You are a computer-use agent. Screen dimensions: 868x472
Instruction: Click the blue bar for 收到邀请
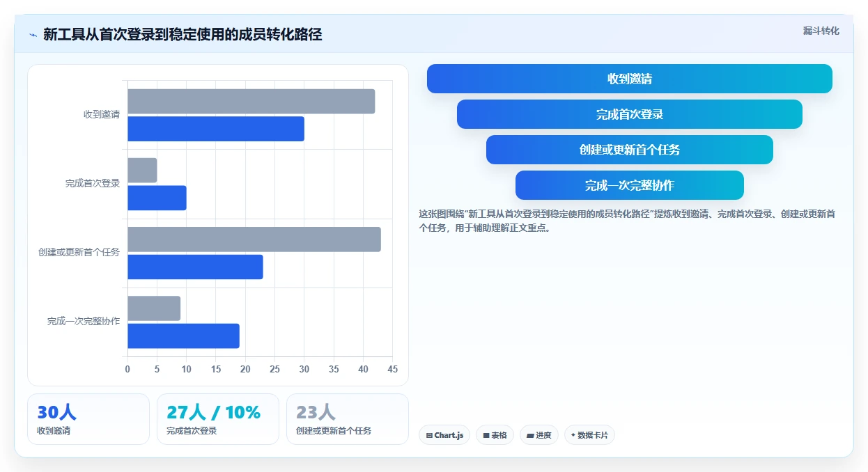(x=216, y=129)
